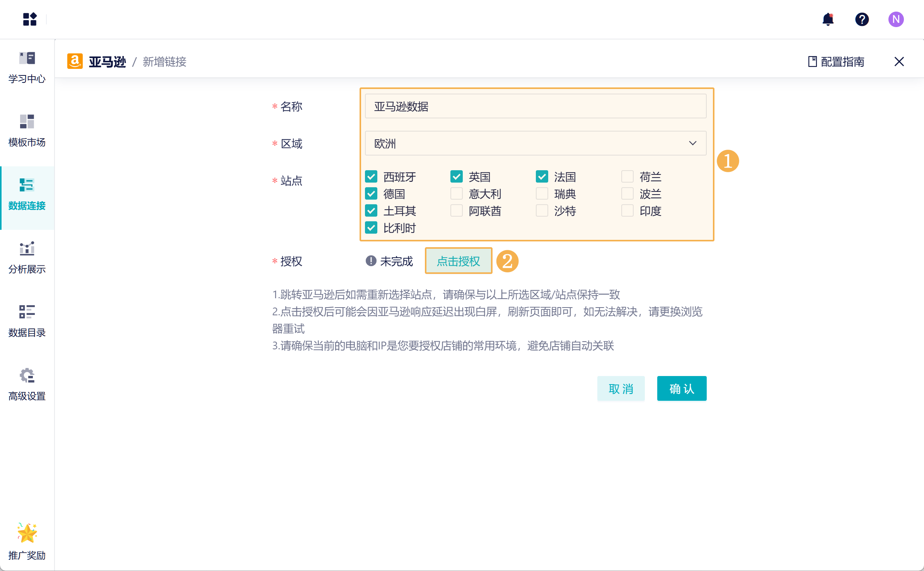Click the 区域 field label
Image resolution: width=924 pixels, height=571 pixels.
(x=292, y=144)
